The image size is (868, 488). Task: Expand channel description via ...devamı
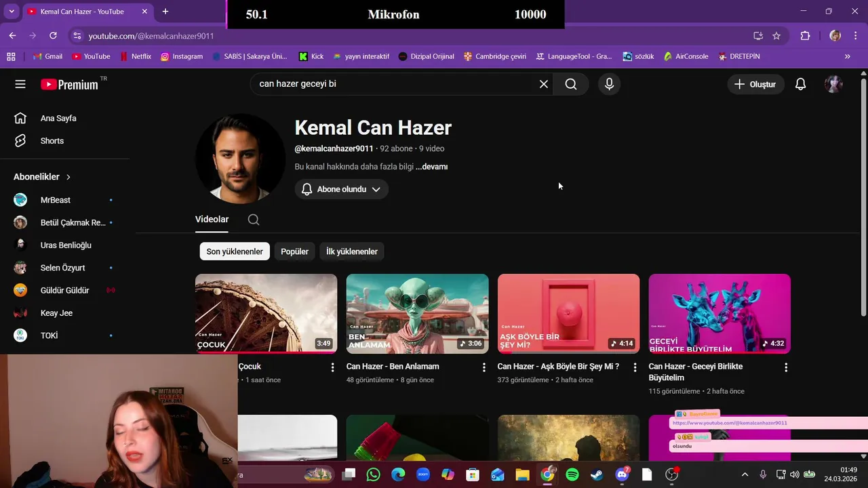432,167
